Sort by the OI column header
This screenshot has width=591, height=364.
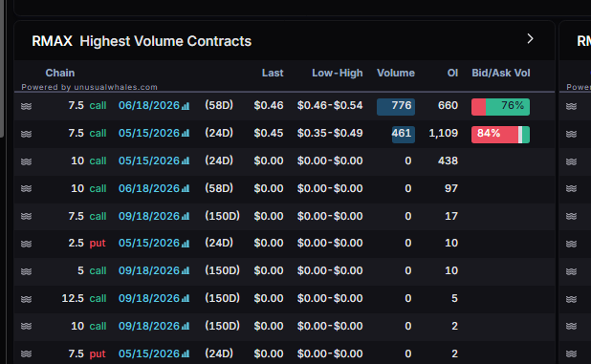(x=452, y=73)
